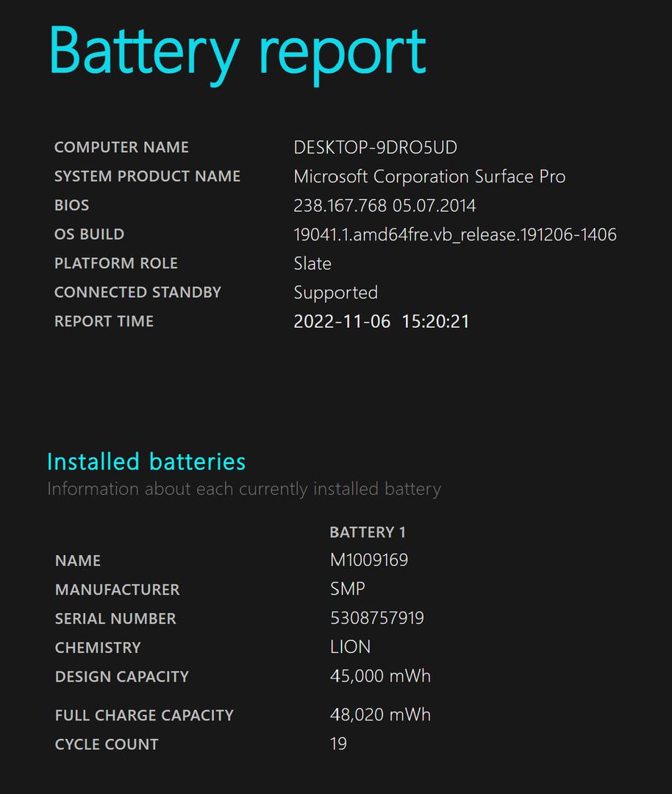Click the manufacturer value SMP

click(x=347, y=589)
